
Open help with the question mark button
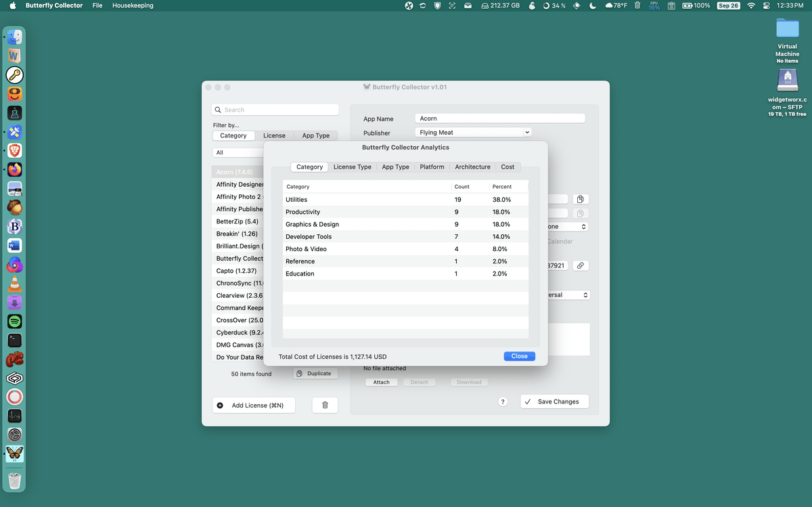point(503,401)
